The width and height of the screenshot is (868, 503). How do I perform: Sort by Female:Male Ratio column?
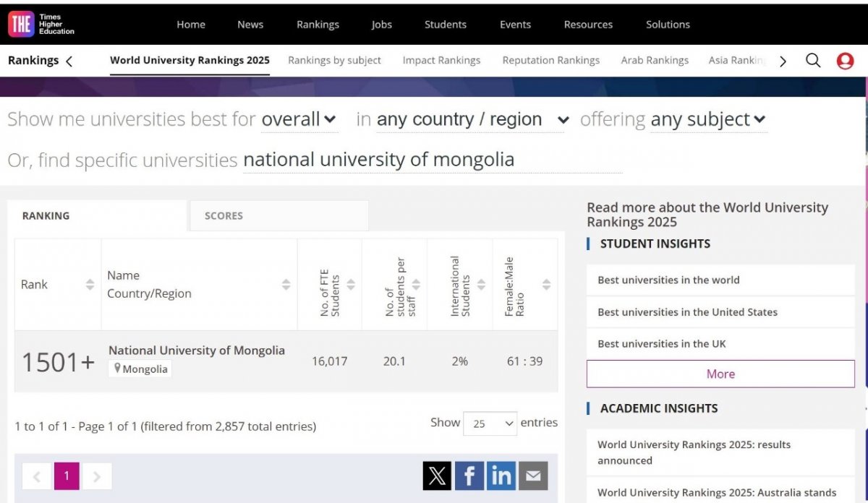tap(546, 285)
